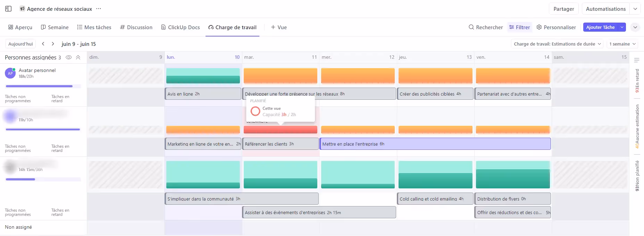Open the Personnaliser settings
Screen dimensions: 644x236
(x=556, y=27)
